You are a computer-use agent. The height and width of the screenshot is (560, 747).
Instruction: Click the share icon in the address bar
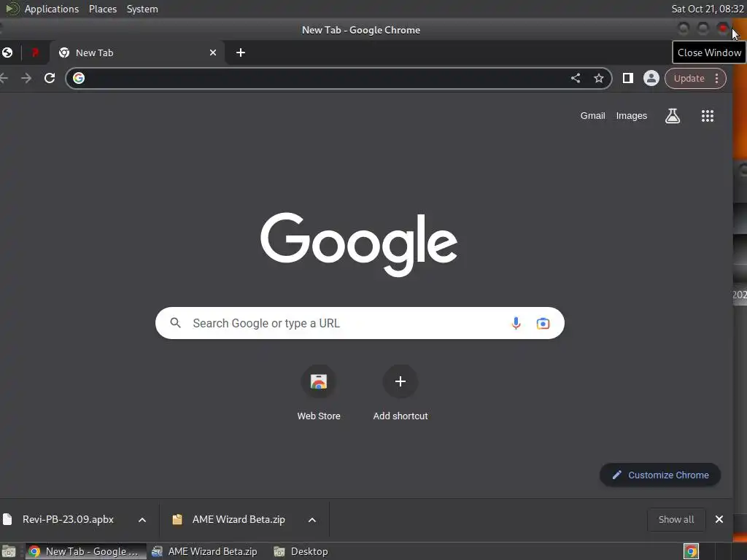(576, 78)
